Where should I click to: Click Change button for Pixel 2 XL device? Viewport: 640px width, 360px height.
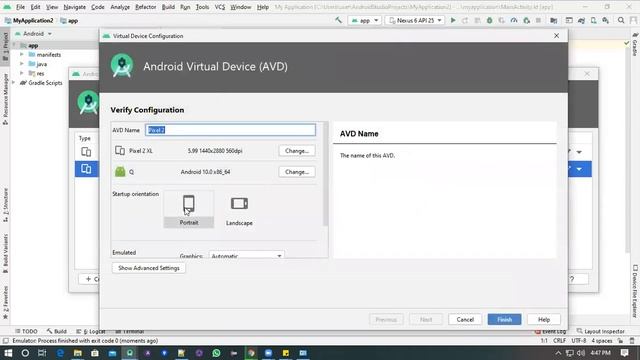click(297, 151)
